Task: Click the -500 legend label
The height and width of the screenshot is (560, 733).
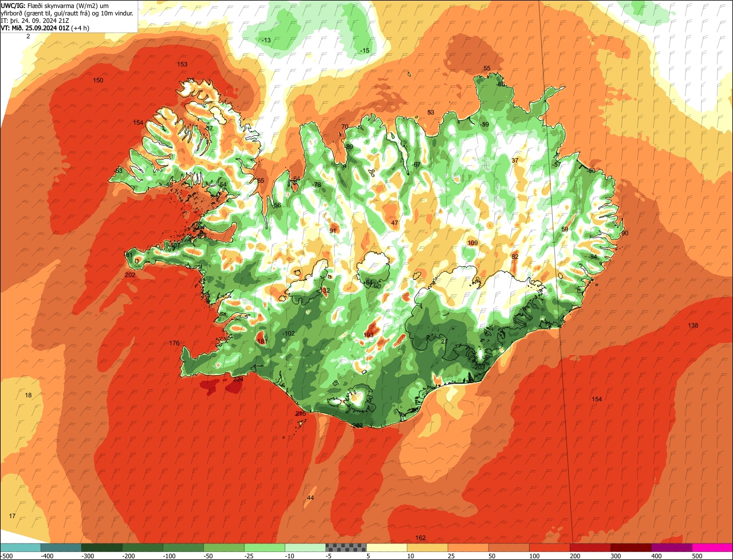Action: coord(7,556)
